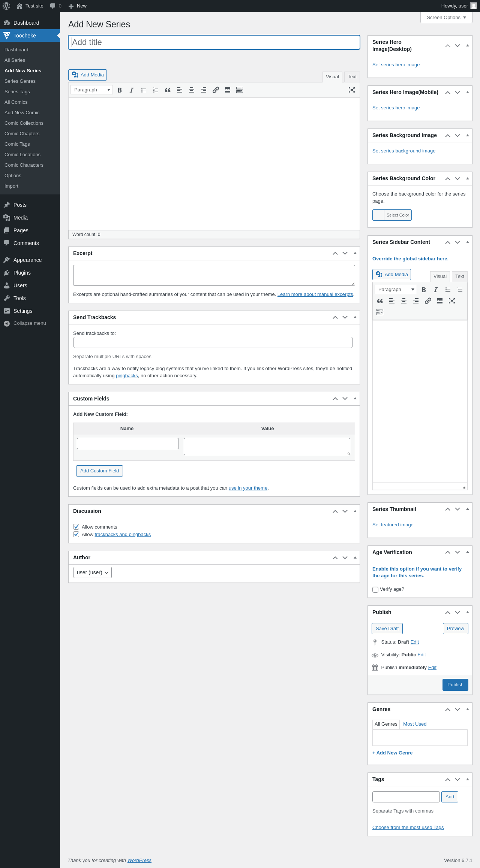
Task: Open Screen Options dropdown
Action: click(x=446, y=18)
